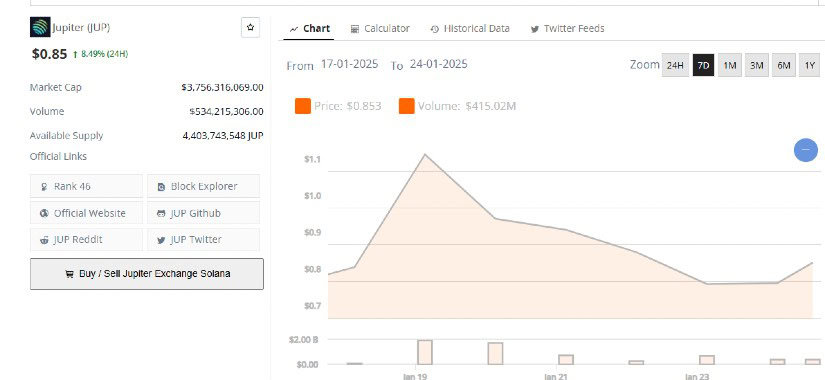The width and height of the screenshot is (825, 380).
Task: Toggle the Volume series legend swatch
Action: point(407,106)
